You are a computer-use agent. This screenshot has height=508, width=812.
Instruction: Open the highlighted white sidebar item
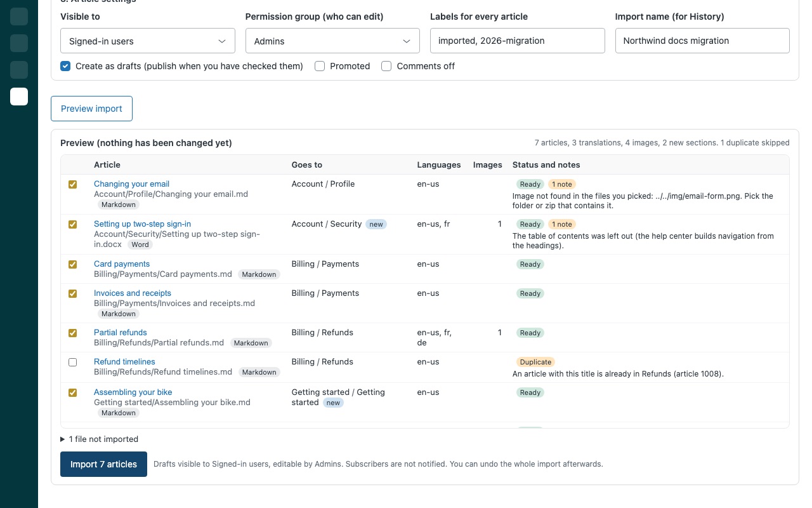click(19, 97)
